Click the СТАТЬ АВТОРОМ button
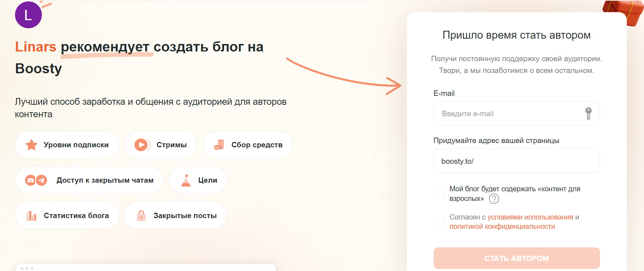This screenshot has height=271, width=644. [x=517, y=258]
